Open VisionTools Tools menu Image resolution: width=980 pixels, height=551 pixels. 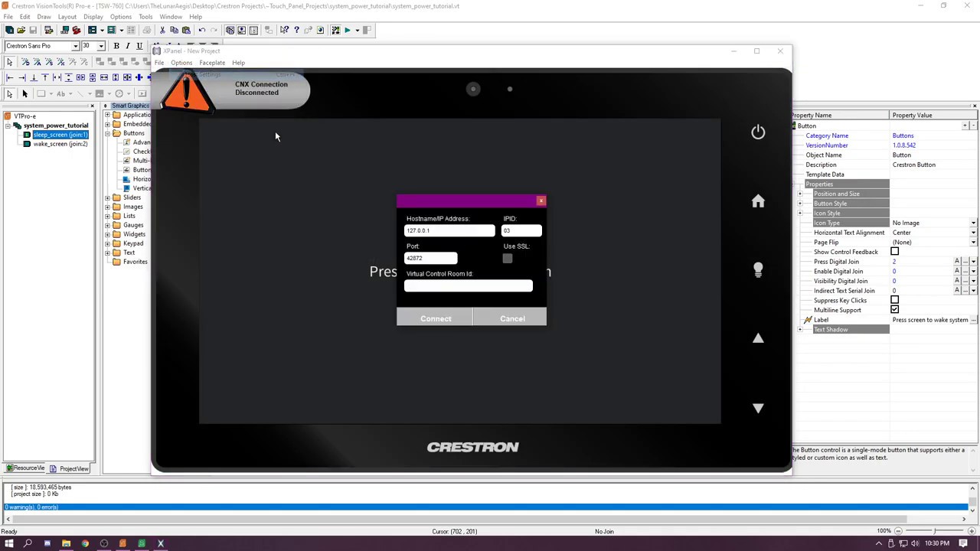coord(145,17)
